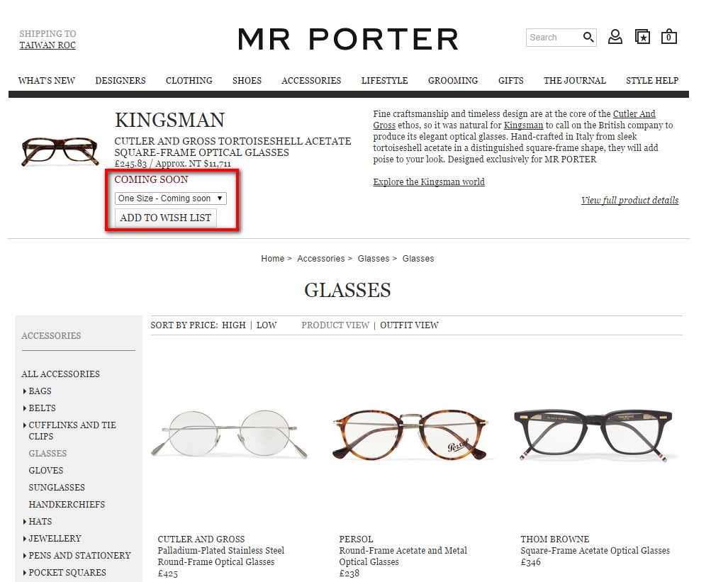Open the Kingsman glasses thumbnail
The height and width of the screenshot is (582, 728).
(60, 152)
